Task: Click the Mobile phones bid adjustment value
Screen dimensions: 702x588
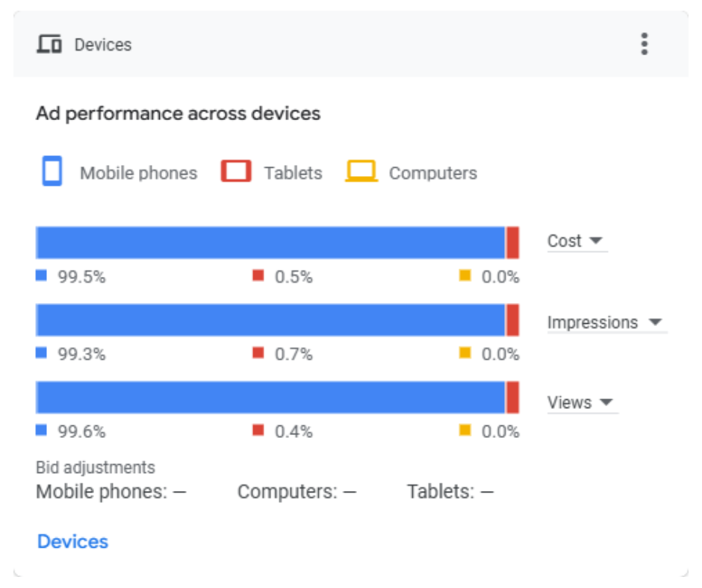Action: tap(179, 492)
